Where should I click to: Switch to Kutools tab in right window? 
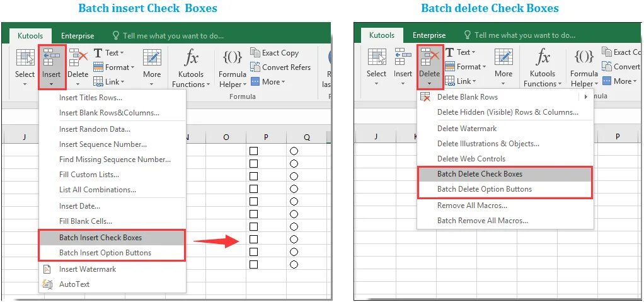(x=382, y=35)
